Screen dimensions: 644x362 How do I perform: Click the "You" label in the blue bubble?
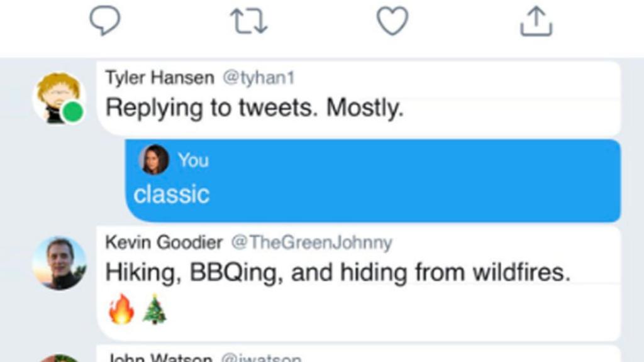193,160
